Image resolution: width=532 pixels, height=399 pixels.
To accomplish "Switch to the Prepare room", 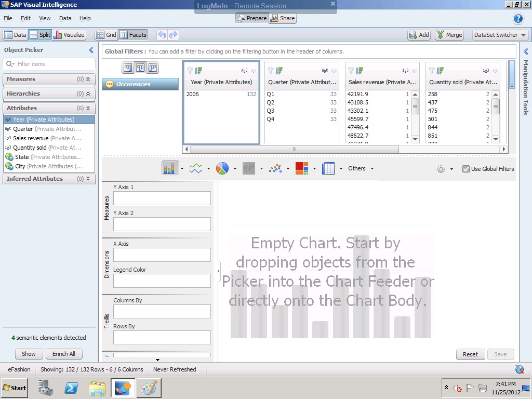I will point(252,18).
